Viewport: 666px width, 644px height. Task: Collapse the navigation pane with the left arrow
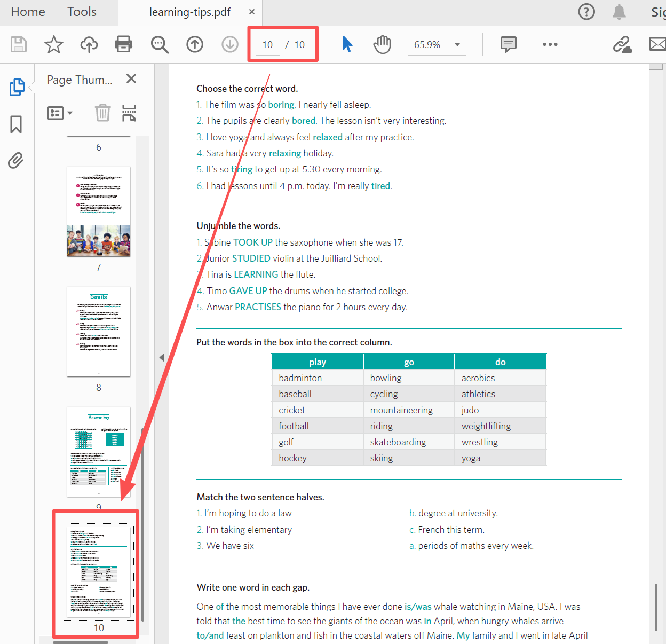[x=162, y=357]
